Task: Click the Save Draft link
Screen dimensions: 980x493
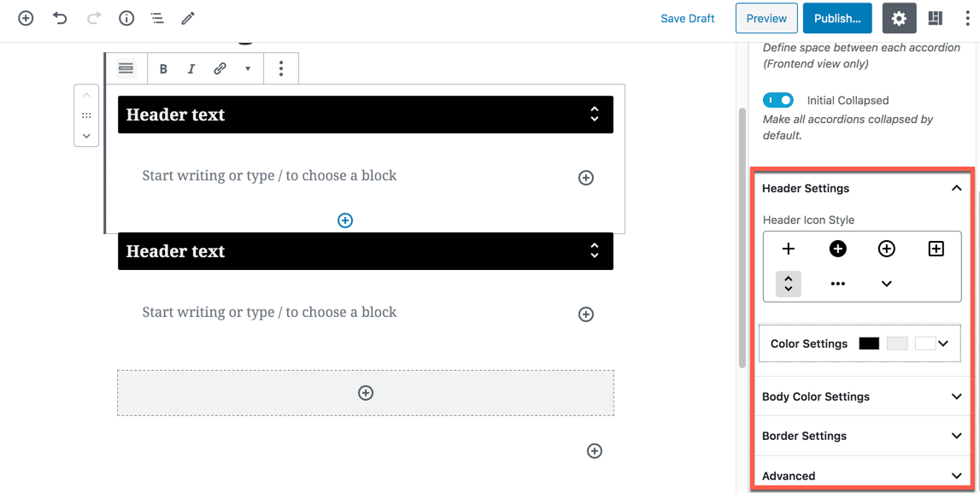Action: coord(687,19)
